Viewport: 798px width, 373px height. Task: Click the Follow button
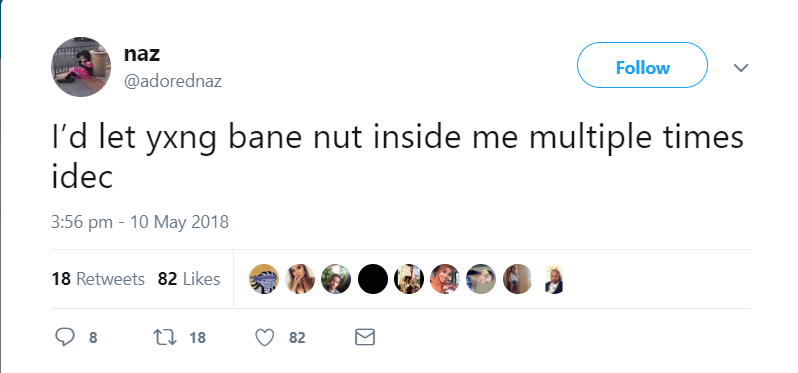tap(642, 67)
